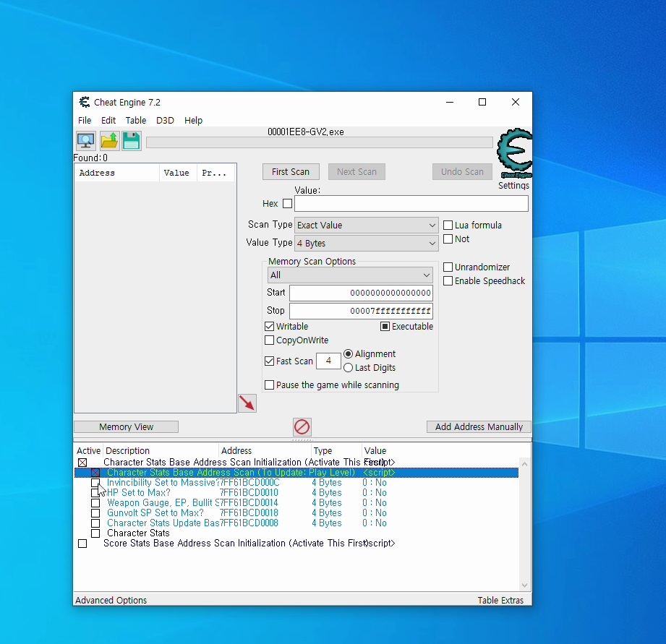Open Memory View

coord(126,427)
